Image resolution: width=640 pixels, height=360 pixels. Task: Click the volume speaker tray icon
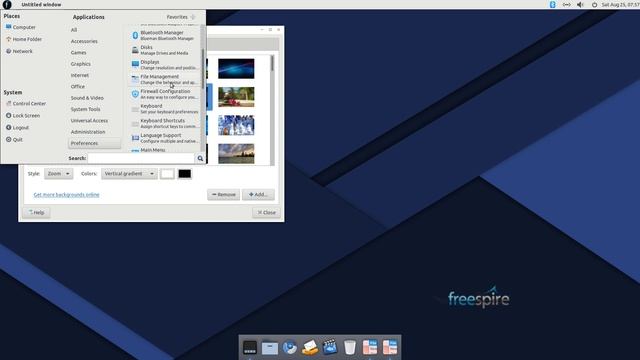pos(580,4)
